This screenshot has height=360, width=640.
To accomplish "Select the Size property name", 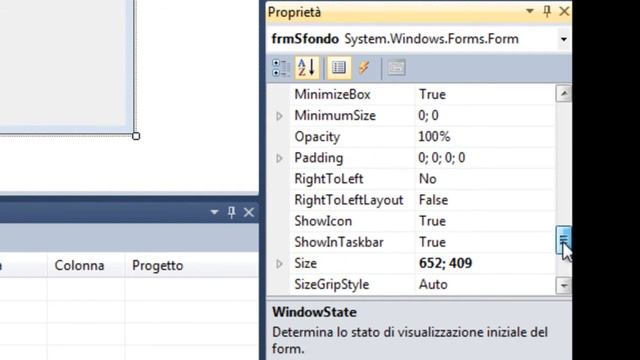I will 305,264.
